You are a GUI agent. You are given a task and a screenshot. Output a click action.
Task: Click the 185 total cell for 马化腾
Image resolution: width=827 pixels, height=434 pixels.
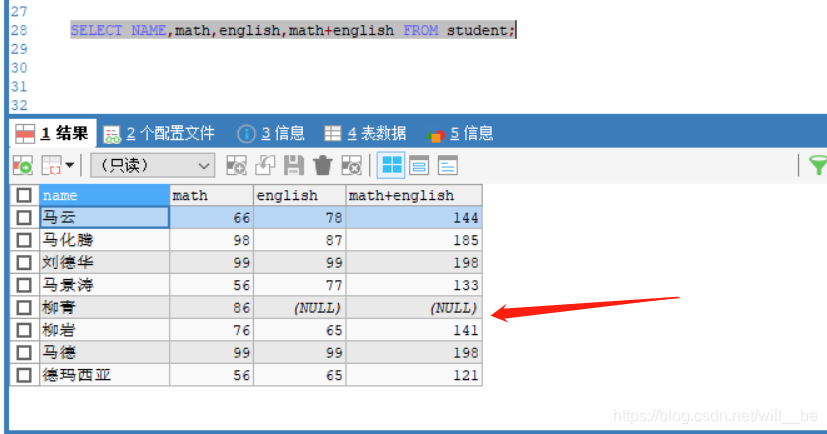coord(414,240)
